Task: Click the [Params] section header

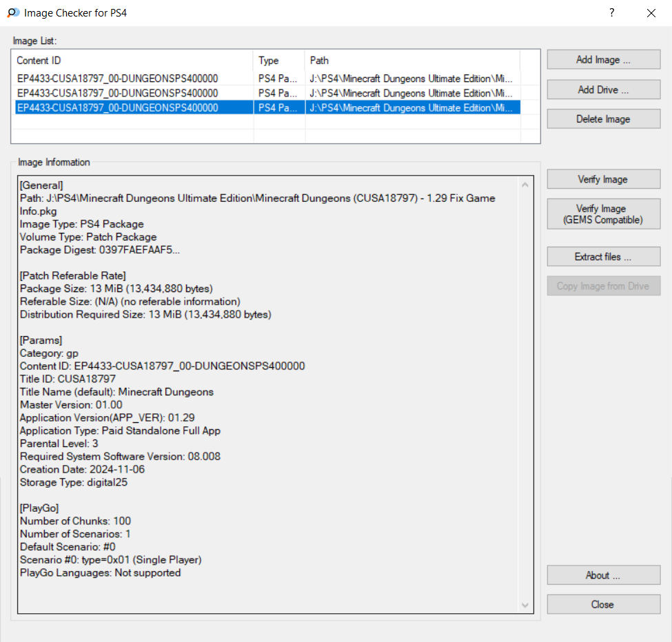Action: (x=41, y=340)
